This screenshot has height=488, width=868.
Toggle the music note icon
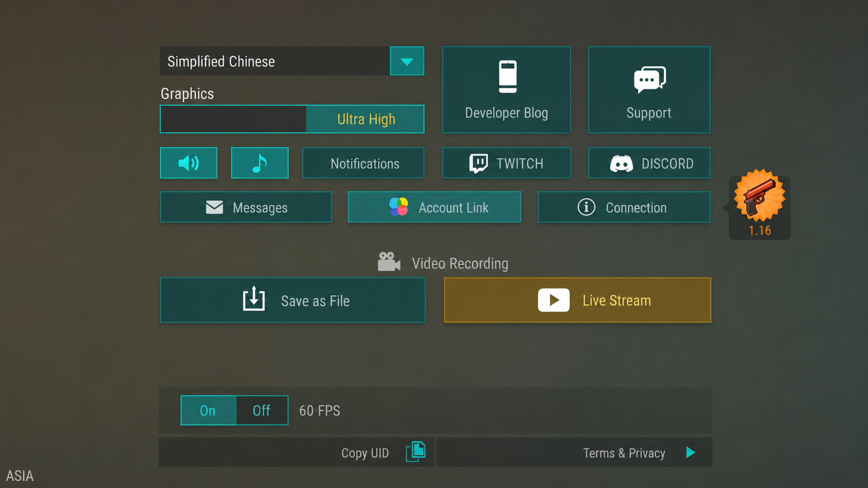coord(259,163)
